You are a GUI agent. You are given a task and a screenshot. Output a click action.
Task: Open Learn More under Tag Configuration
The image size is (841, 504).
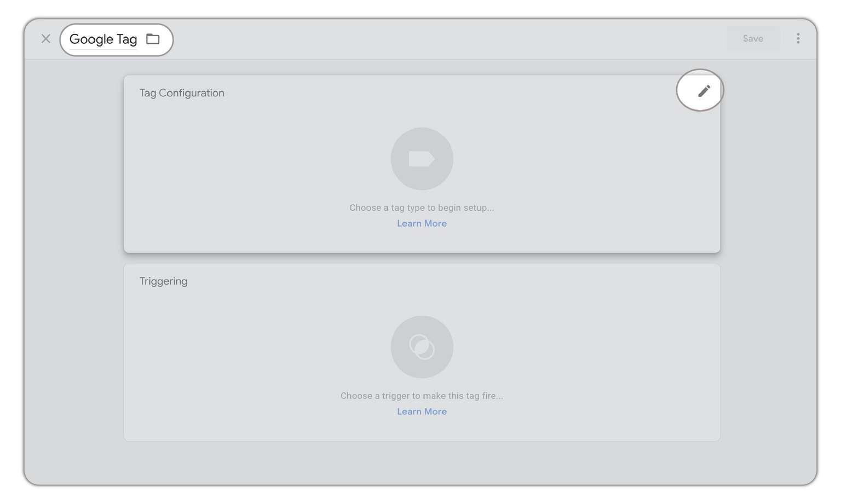(x=422, y=223)
